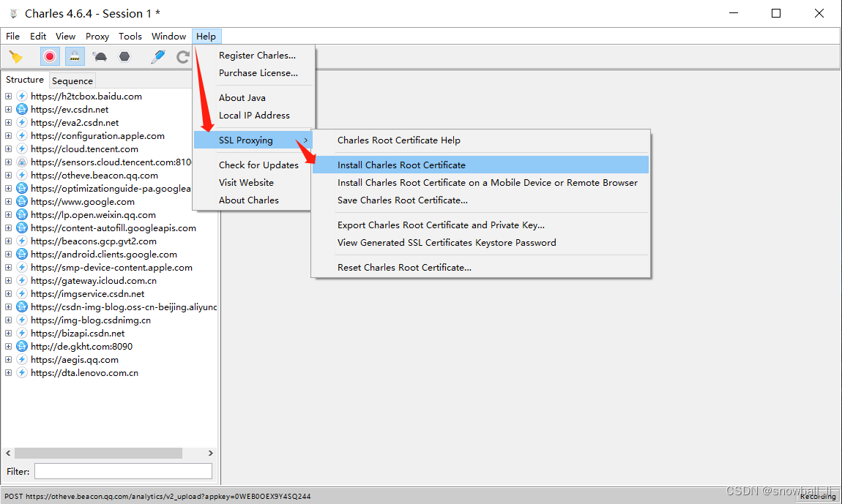The height and width of the screenshot is (504, 842).
Task: Click the repeat request refresh icon
Action: pyautogui.click(x=183, y=56)
